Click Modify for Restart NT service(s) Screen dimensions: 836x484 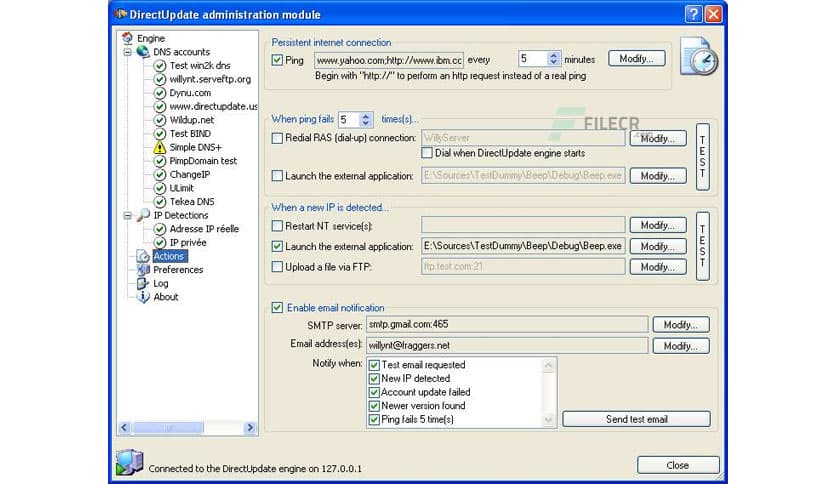tap(658, 225)
